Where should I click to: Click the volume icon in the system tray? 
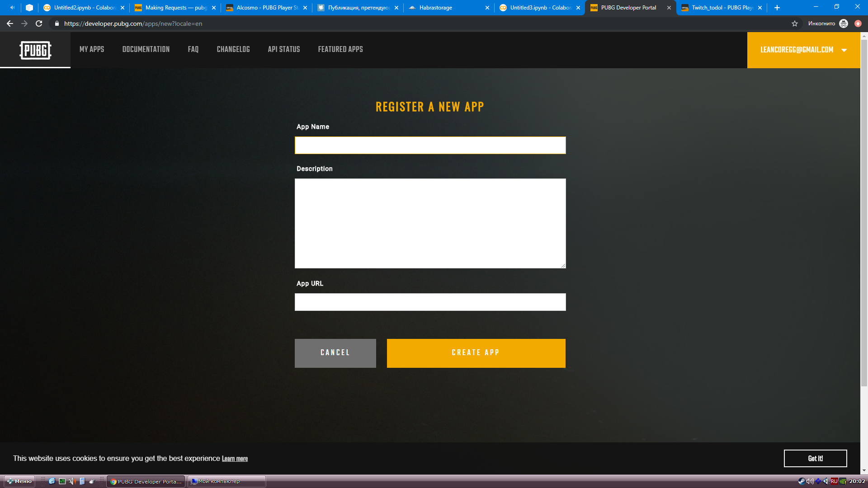[810, 481]
